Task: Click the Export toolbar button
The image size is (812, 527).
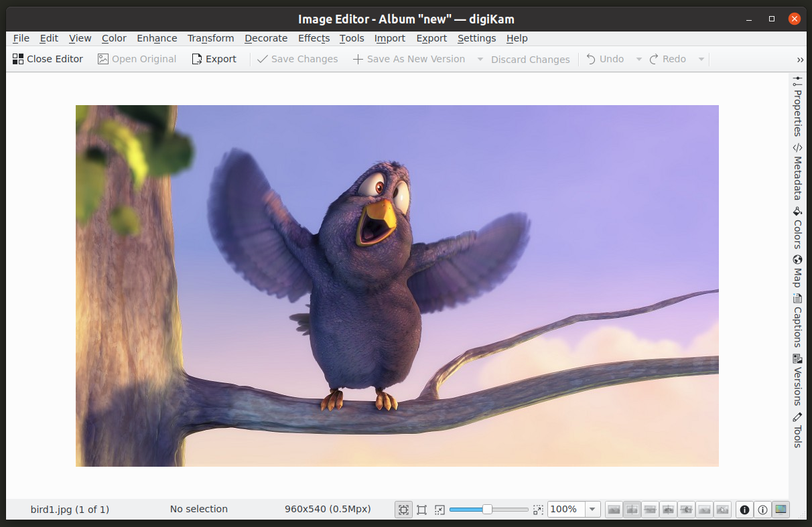Action: pos(214,59)
